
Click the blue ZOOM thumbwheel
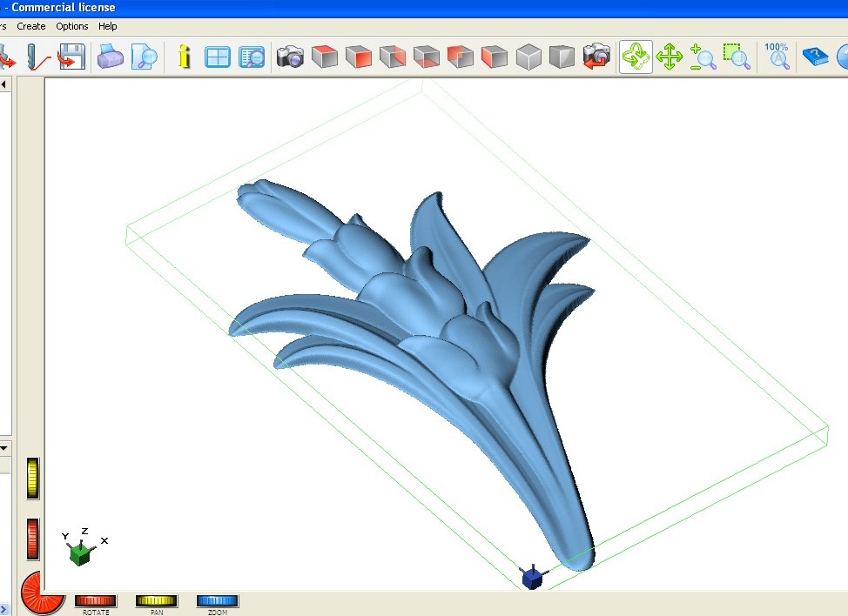point(217,600)
